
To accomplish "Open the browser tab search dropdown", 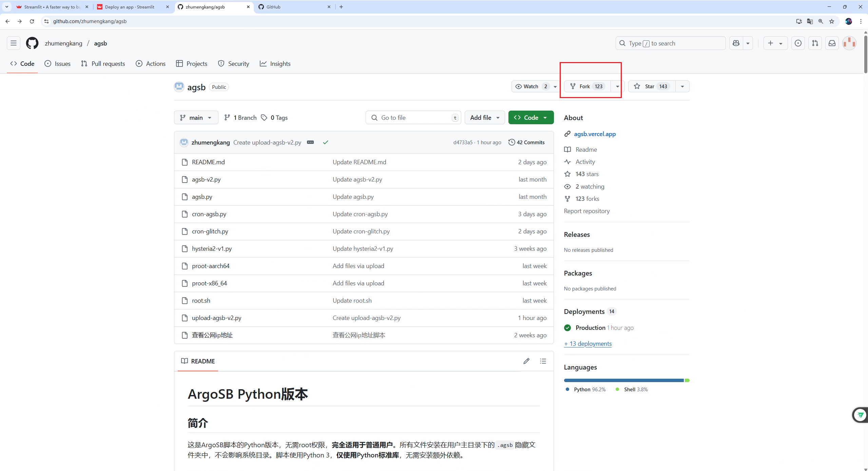I will point(7,7).
